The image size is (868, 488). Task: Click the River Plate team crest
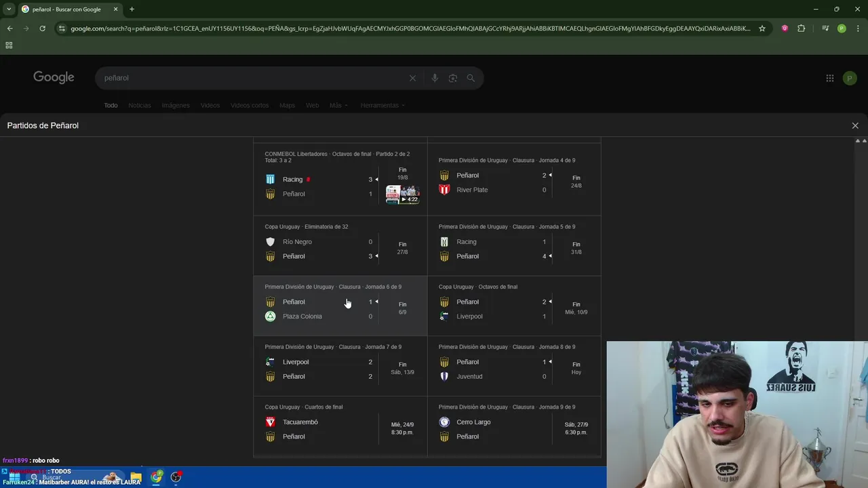tap(444, 190)
